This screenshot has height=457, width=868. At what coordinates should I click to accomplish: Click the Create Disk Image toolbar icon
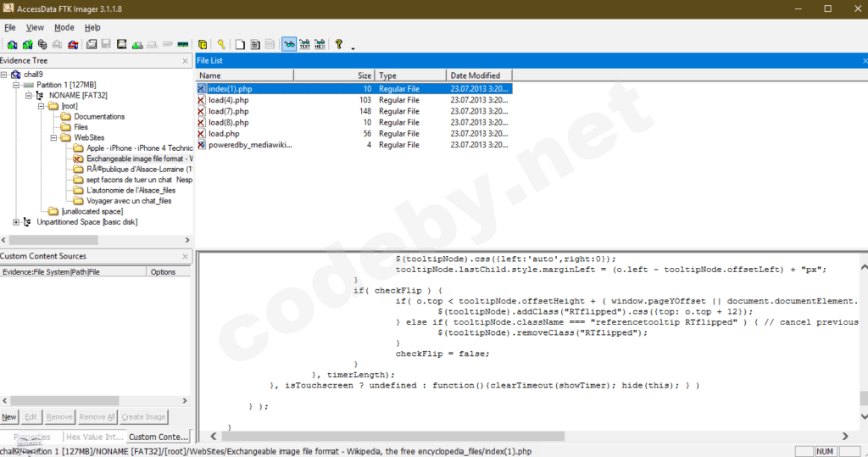pyautogui.click(x=92, y=44)
